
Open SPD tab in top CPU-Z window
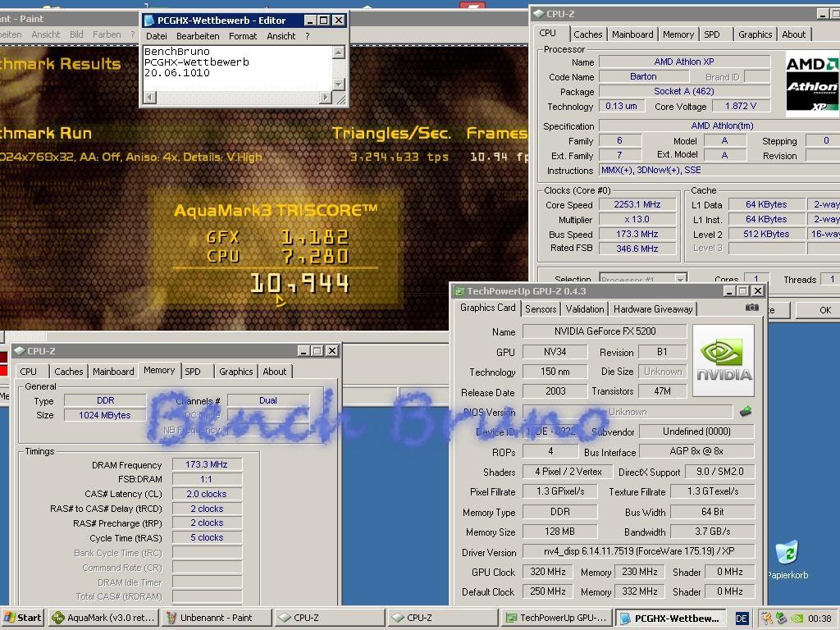[x=712, y=34]
